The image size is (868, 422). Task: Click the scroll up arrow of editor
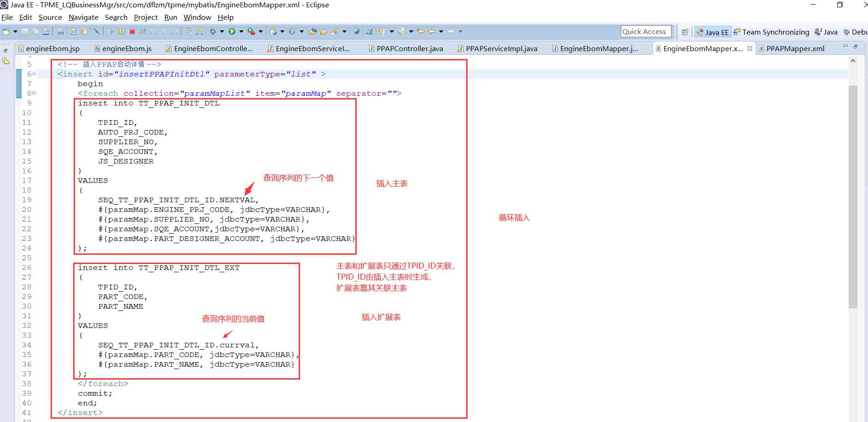(853, 61)
